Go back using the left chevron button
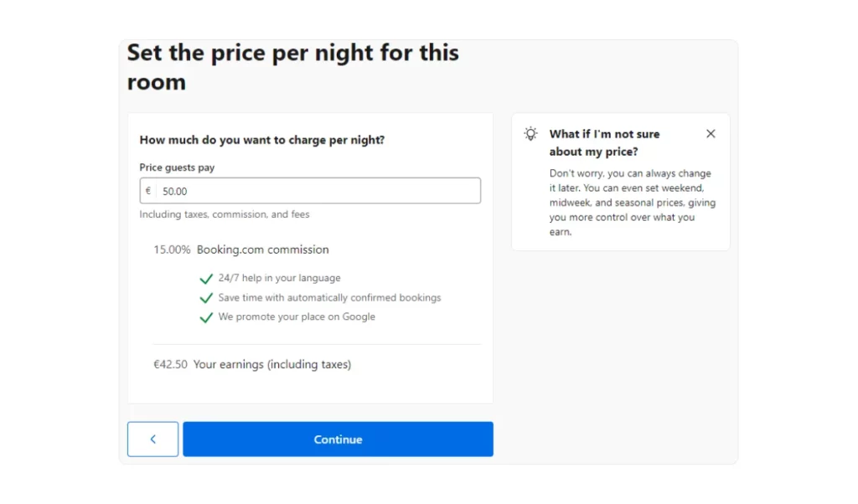The image size is (858, 504). [152, 440]
